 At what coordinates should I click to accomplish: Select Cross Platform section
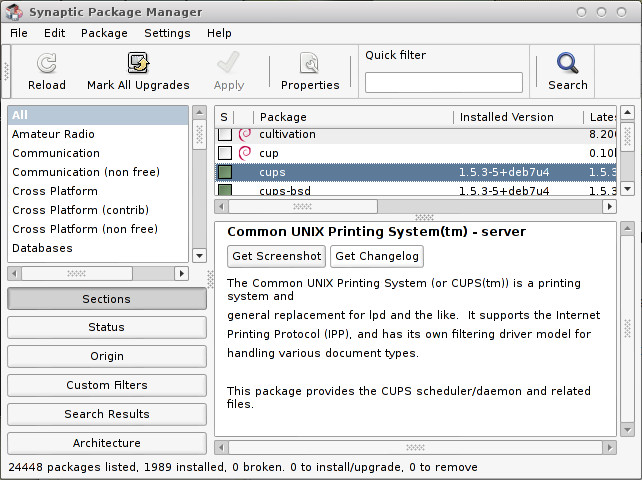point(98,191)
